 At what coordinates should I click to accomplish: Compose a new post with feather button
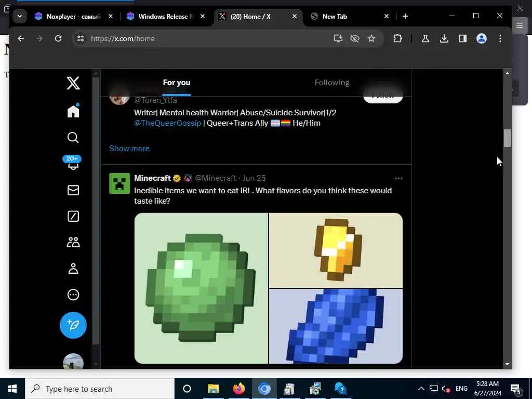tap(73, 325)
